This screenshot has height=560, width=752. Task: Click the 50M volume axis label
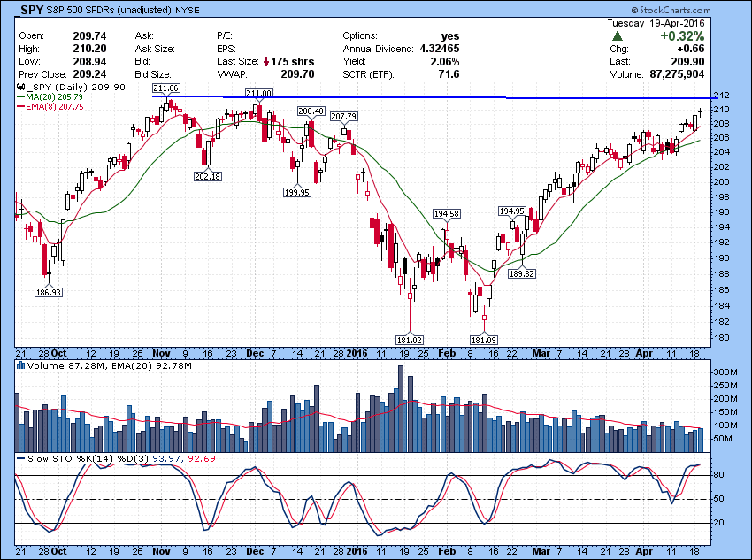[x=723, y=438]
